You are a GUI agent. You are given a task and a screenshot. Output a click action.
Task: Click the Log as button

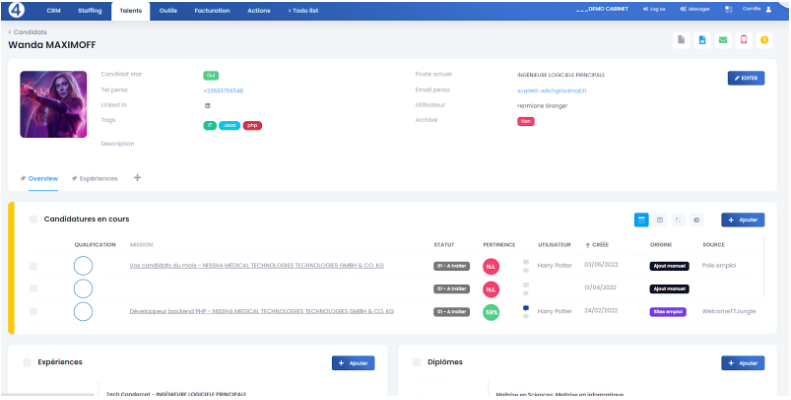point(654,9)
